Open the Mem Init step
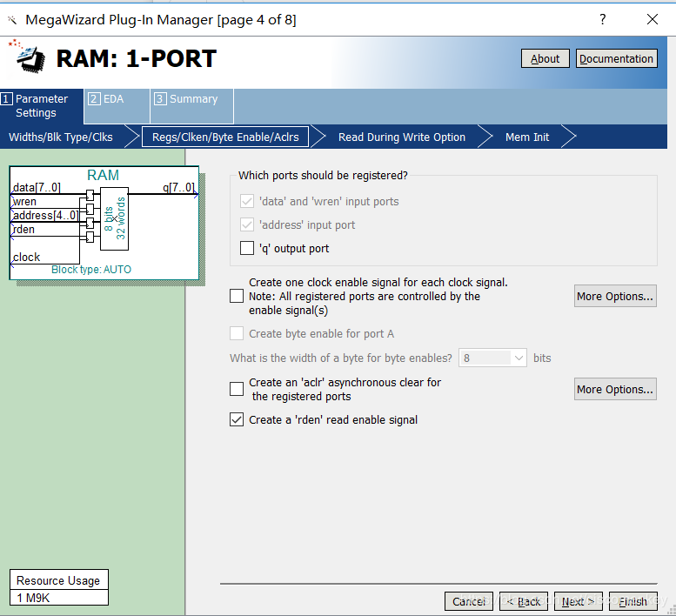The height and width of the screenshot is (616, 676). [x=527, y=137]
